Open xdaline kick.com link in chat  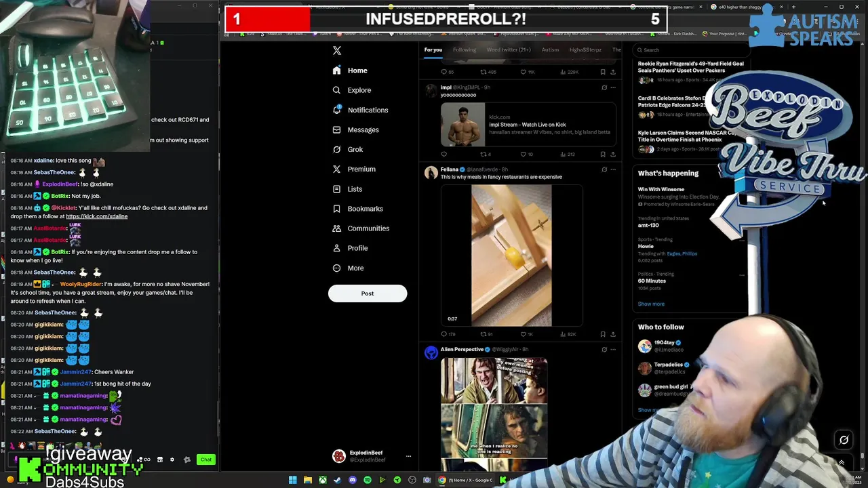coord(96,216)
